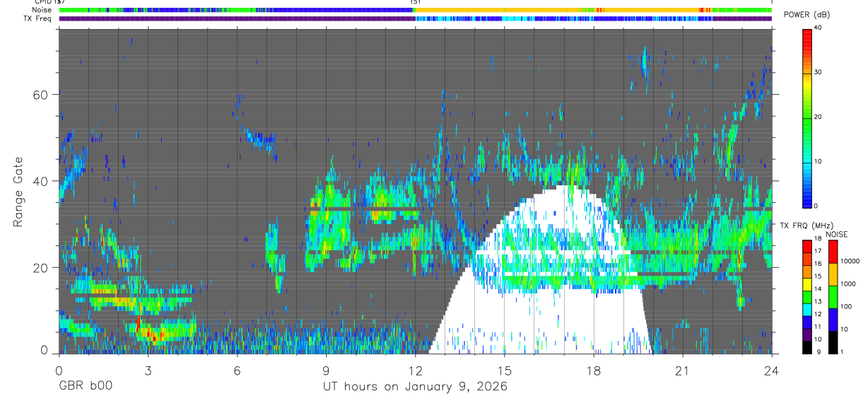This screenshot has width=868, height=401.
Task: Click the x-axis tick label '9'
Action: pos(326,370)
